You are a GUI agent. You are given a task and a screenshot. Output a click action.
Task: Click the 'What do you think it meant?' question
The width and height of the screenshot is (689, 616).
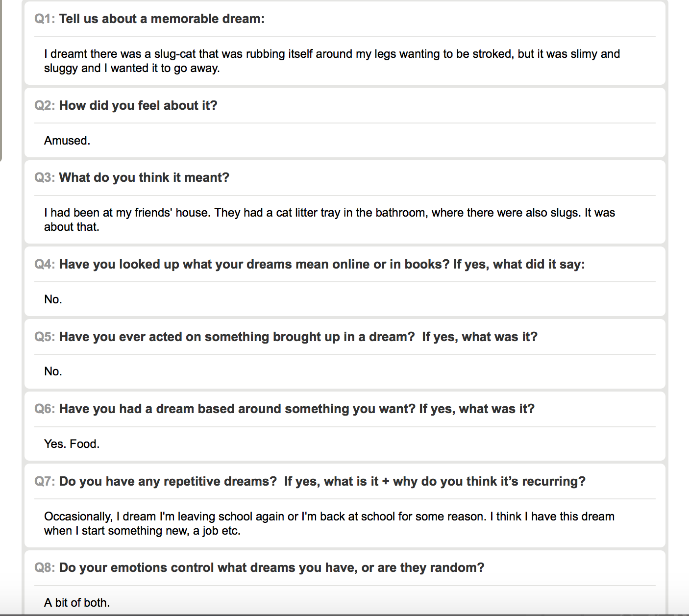click(144, 177)
